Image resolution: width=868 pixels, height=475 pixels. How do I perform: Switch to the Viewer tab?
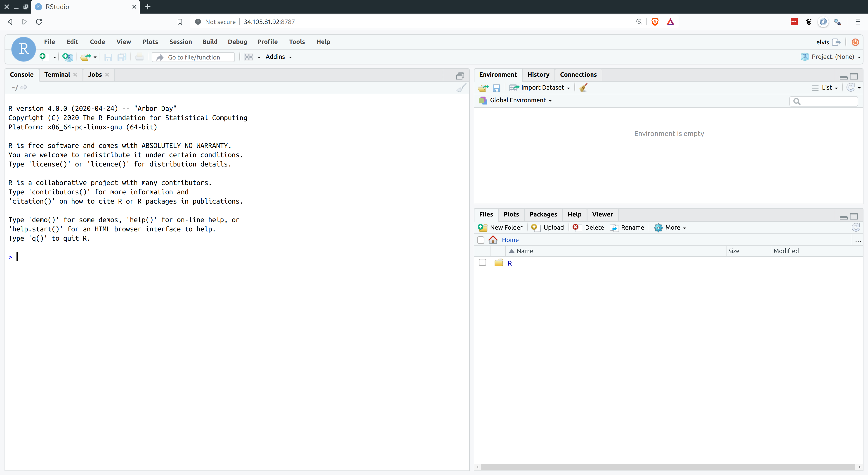pos(602,214)
